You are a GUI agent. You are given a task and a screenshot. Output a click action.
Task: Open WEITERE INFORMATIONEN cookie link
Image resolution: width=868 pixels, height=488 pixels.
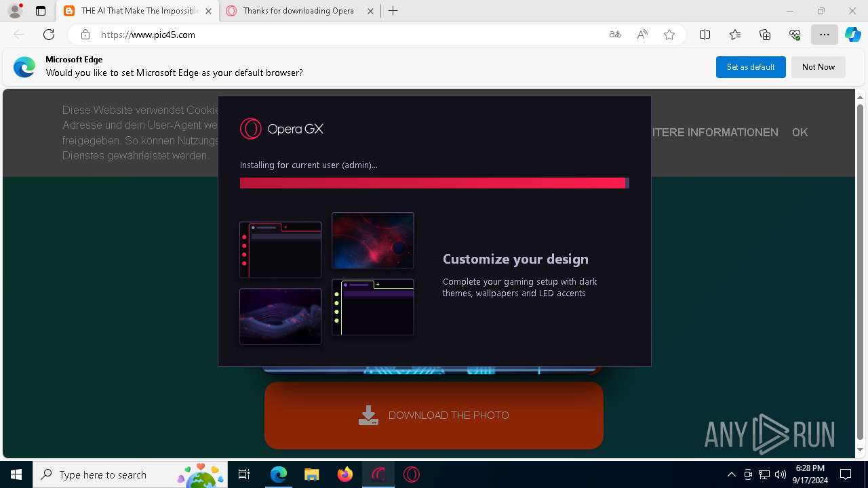tap(715, 132)
